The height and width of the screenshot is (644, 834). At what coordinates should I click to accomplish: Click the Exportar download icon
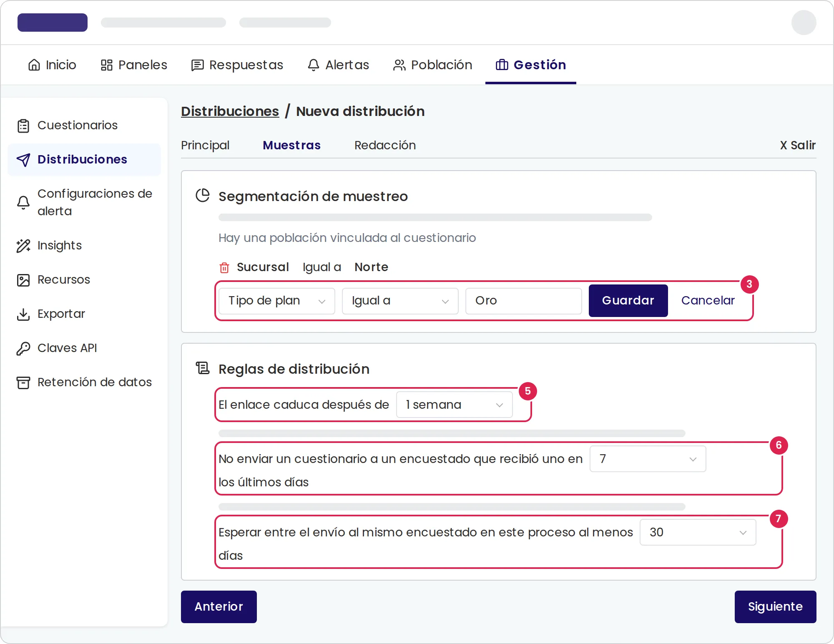23,314
